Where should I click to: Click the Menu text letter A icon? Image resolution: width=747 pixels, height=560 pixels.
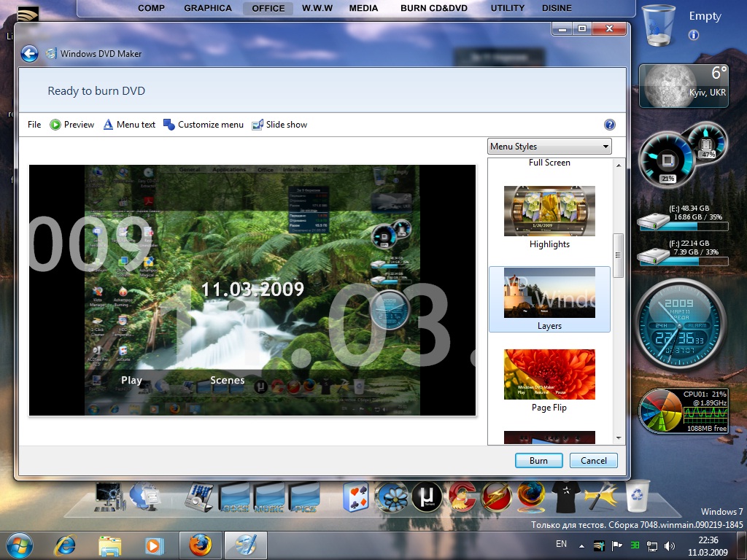(108, 125)
